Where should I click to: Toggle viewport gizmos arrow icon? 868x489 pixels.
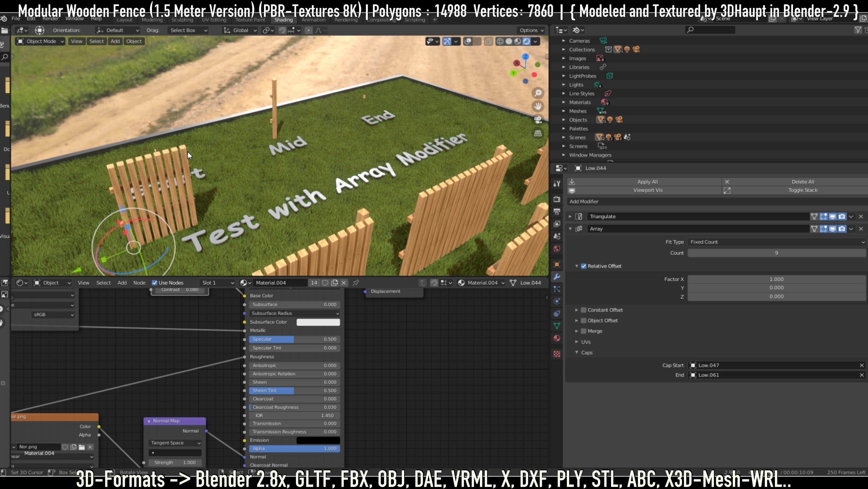pos(447,41)
